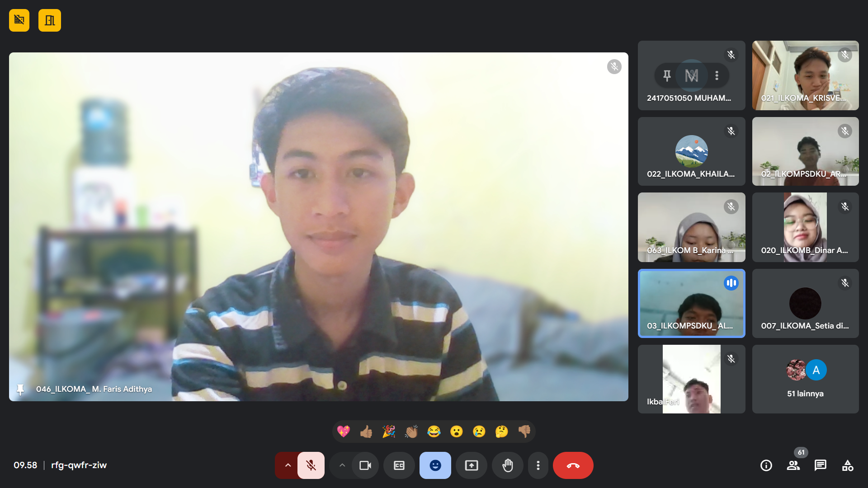This screenshot has width=868, height=488.
Task: Leave the call with red button
Action: click(x=573, y=465)
